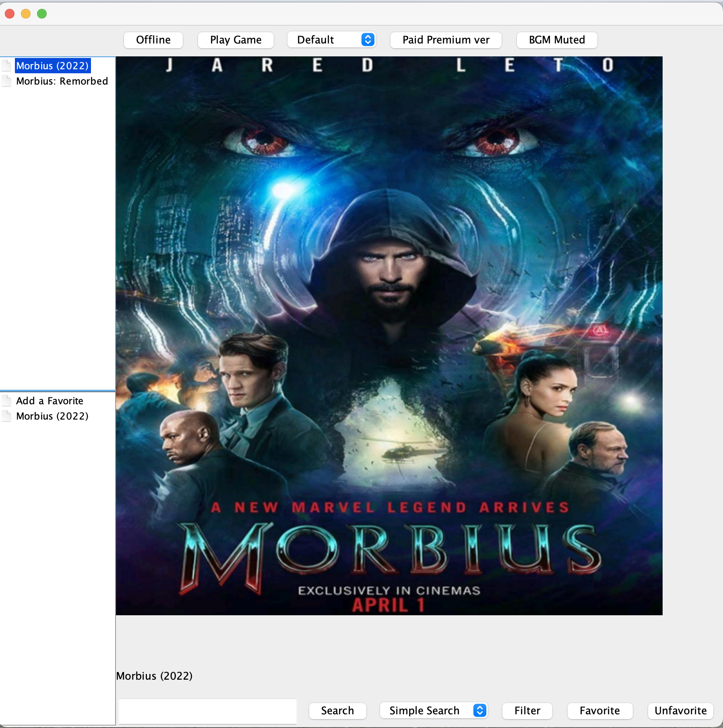723x728 pixels.
Task: Click the Default dropdown arrow stepper
Action: (368, 40)
